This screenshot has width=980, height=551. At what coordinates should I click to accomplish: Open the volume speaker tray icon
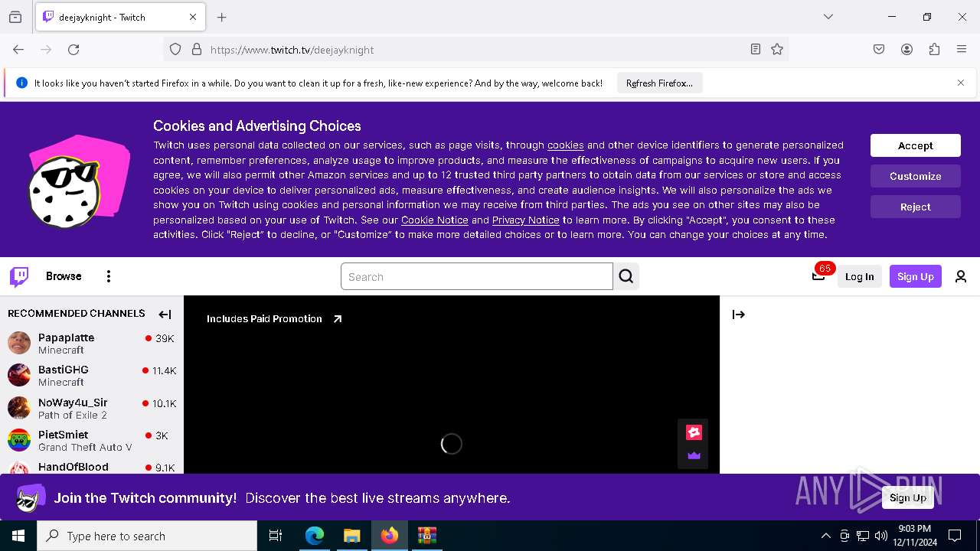(x=881, y=536)
